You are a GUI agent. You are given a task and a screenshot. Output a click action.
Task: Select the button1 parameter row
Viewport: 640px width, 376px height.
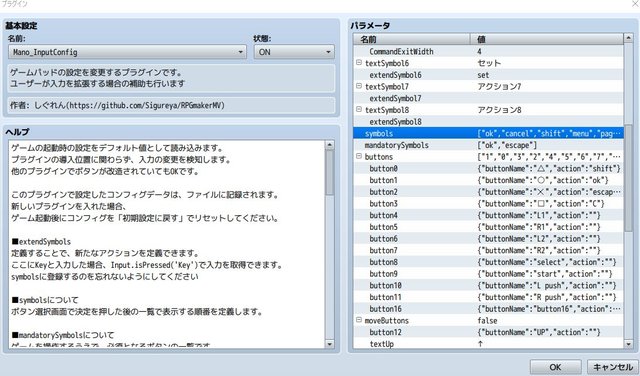point(489,180)
